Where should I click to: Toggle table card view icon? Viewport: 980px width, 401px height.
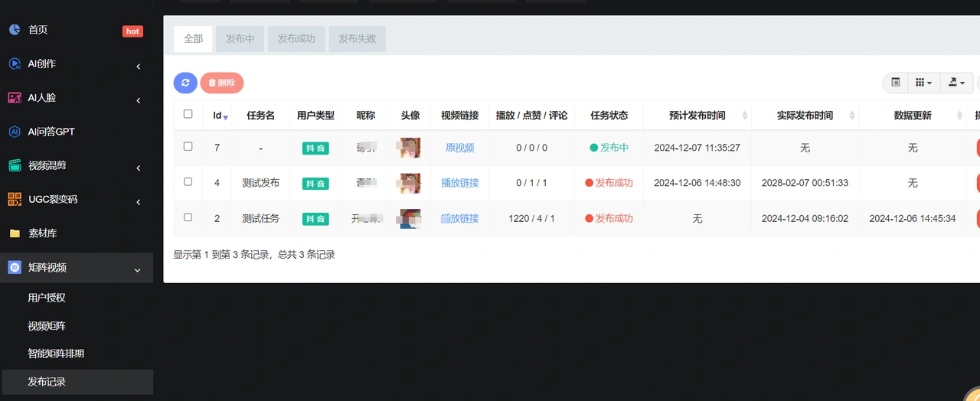coord(895,83)
